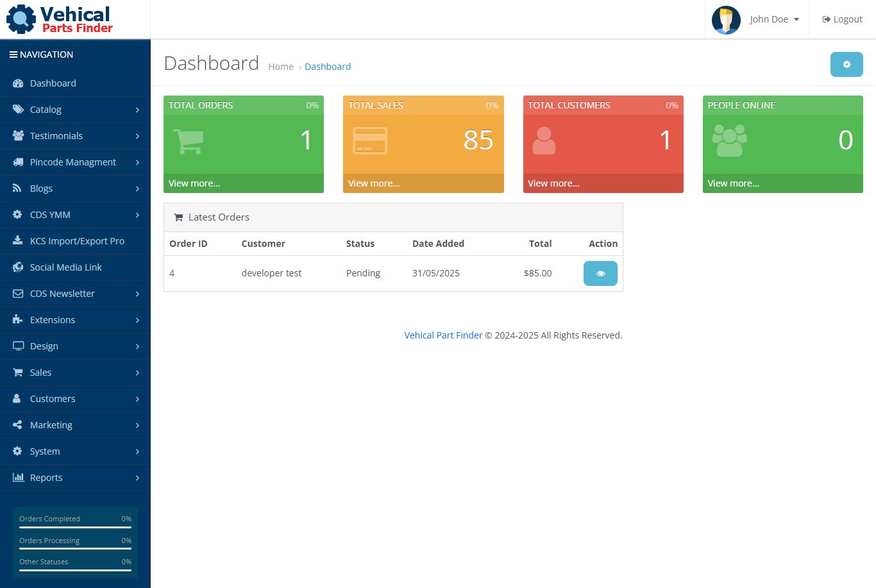
Task: Open the John Doe user dropdown
Action: [x=774, y=19]
